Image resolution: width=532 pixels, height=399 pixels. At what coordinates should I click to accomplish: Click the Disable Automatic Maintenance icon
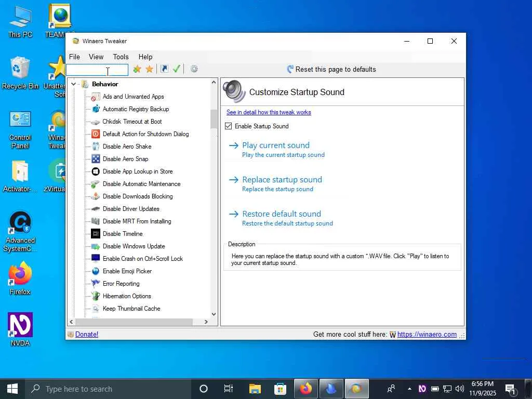coord(96,184)
